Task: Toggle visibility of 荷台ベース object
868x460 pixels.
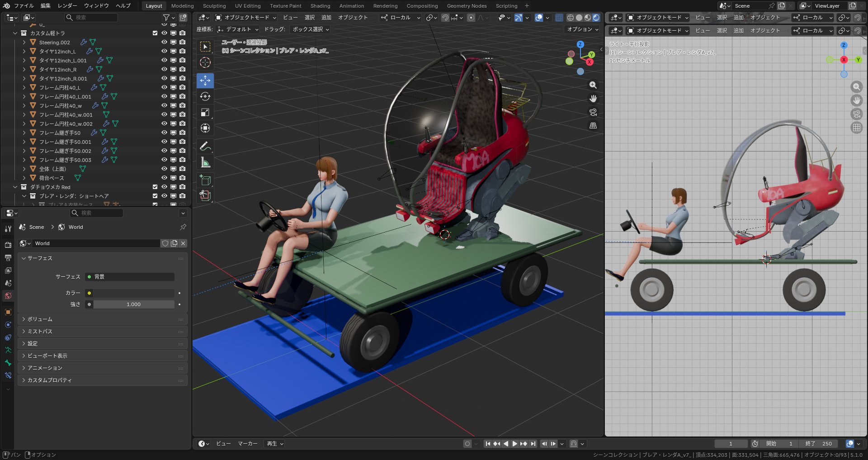Action: click(x=164, y=178)
